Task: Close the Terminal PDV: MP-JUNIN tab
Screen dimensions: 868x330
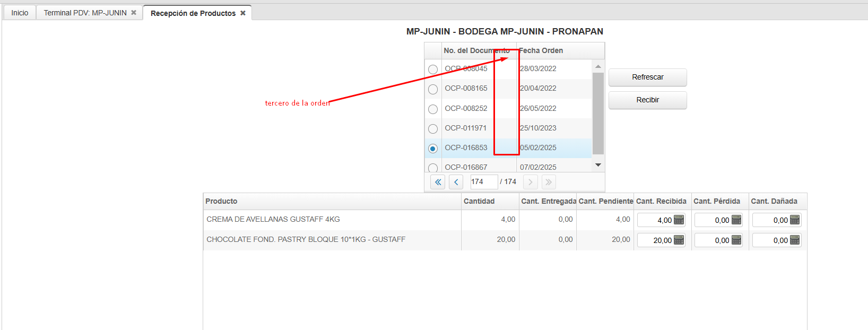Action: [134, 13]
